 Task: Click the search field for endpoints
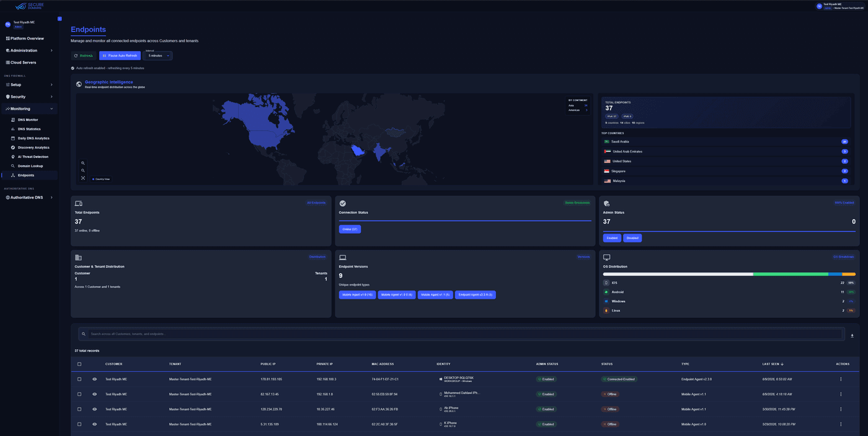coord(461,334)
